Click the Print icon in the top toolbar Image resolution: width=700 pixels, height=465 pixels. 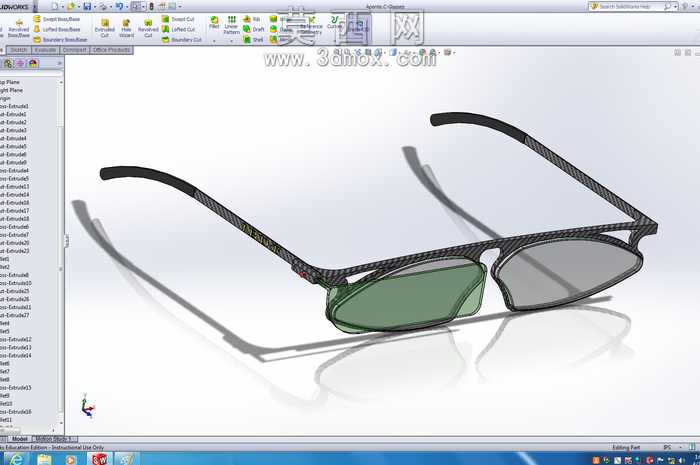103,6
